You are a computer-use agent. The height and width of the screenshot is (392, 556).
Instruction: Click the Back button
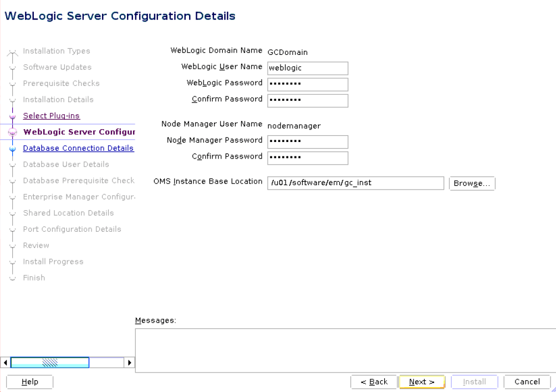(374, 381)
